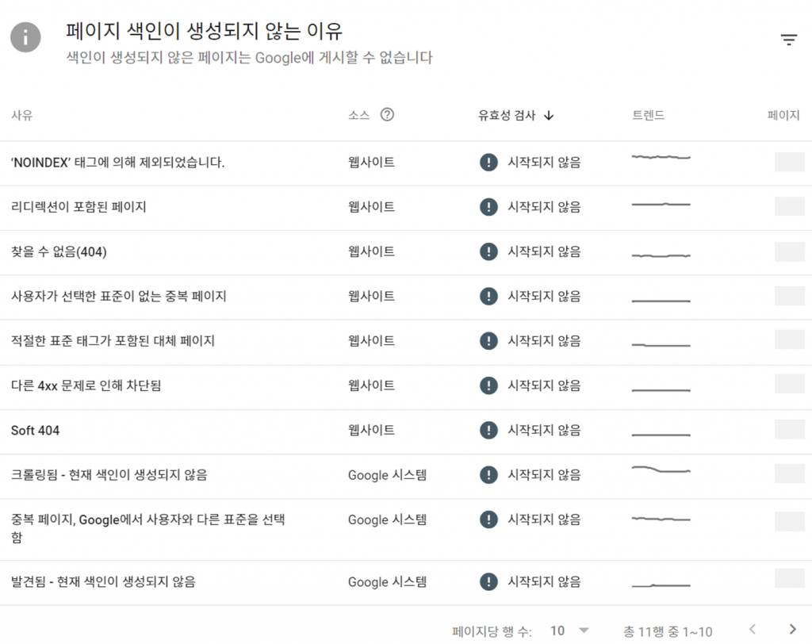Click status icon in the Soft 404 row
The width and height of the screenshot is (812, 644).
click(488, 431)
